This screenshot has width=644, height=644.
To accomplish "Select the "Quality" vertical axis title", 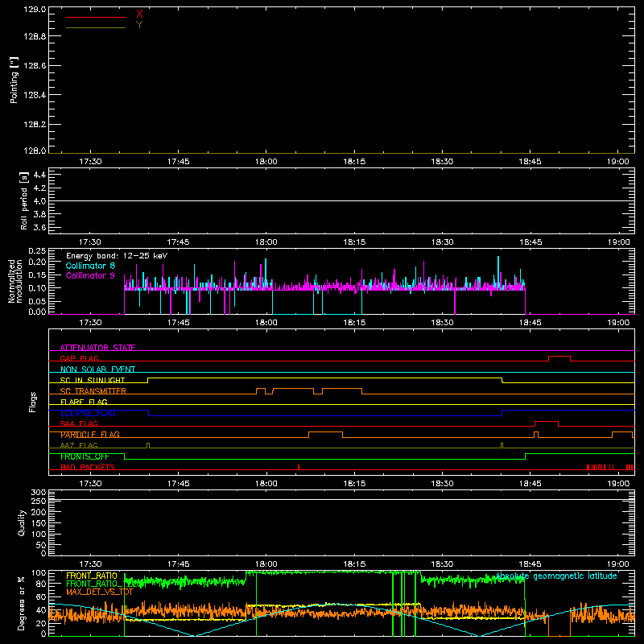I will click(22, 522).
